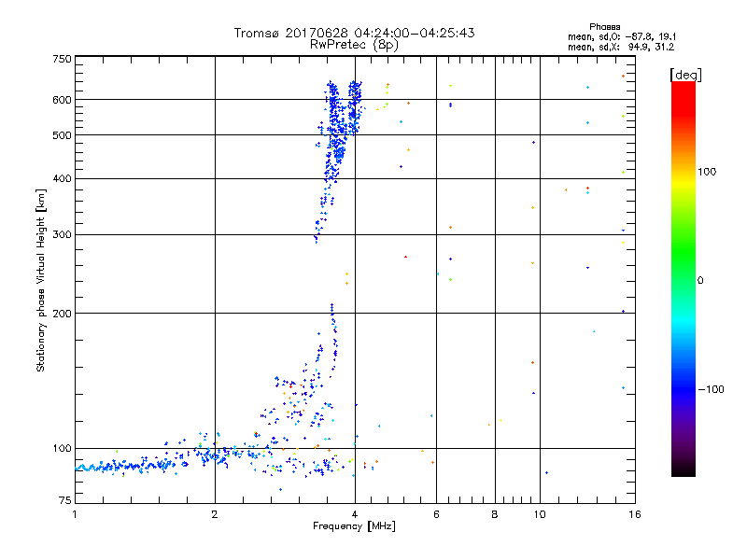Click the black bottom of the phase colorbar
The height and width of the screenshot is (560, 747).
(684, 469)
